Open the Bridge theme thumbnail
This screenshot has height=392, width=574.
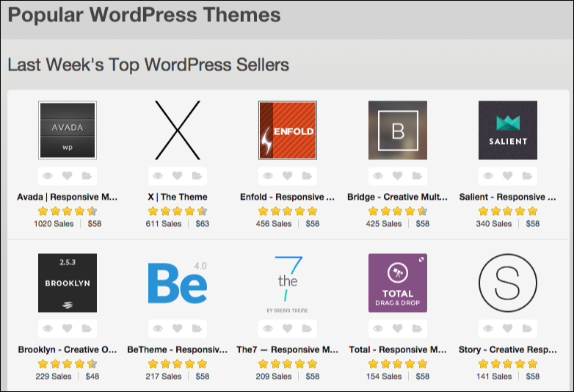398,131
